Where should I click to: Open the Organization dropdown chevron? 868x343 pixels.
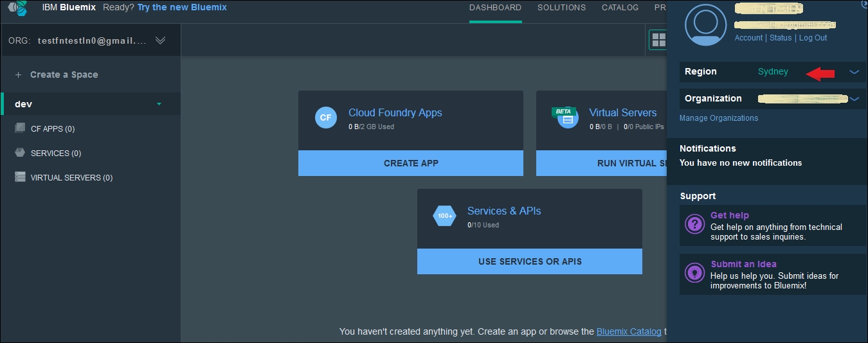[x=854, y=99]
